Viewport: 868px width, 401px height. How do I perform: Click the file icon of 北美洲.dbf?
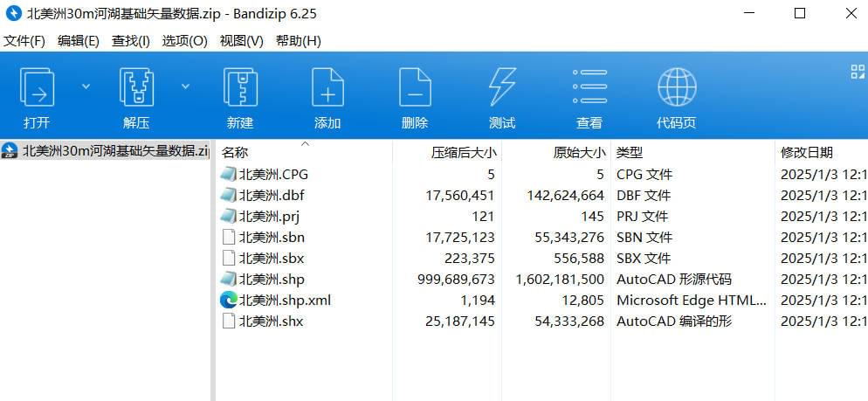[228, 196]
